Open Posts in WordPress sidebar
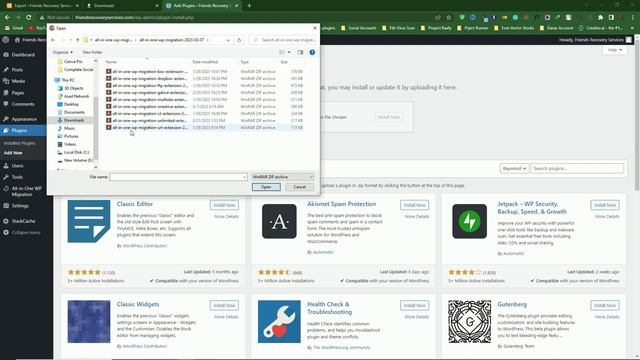This screenshot has width=640, height=360. coord(17,70)
